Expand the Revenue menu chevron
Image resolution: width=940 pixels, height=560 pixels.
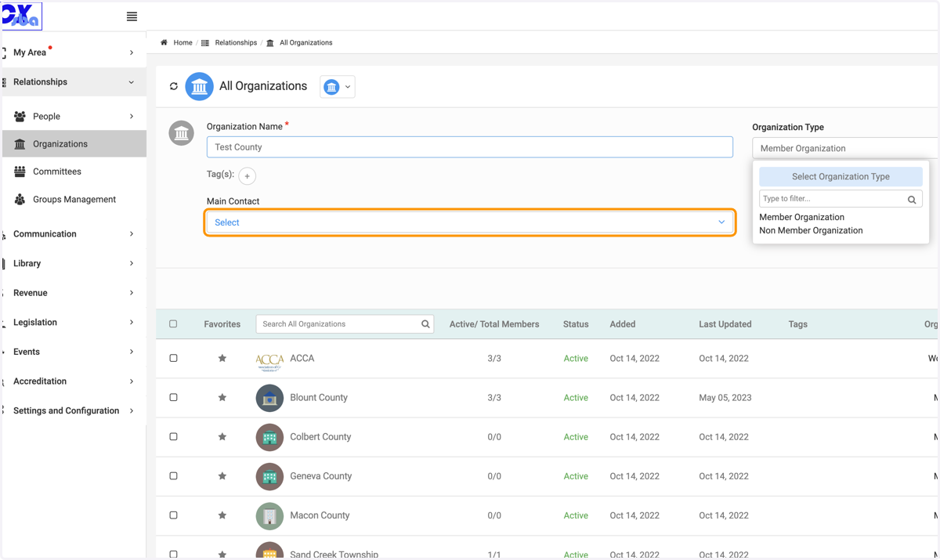(x=131, y=293)
